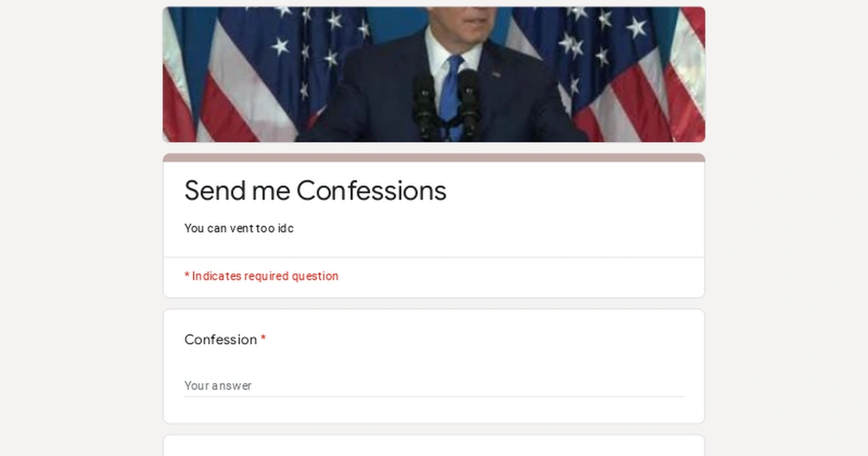
Task: Select the Confession question label
Action: click(221, 339)
